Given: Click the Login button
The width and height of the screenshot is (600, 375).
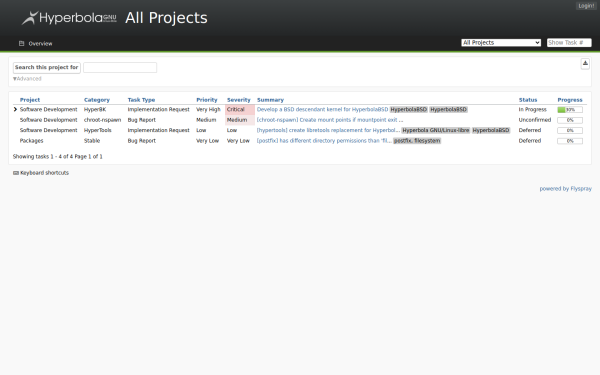Looking at the screenshot, I should click(586, 6).
